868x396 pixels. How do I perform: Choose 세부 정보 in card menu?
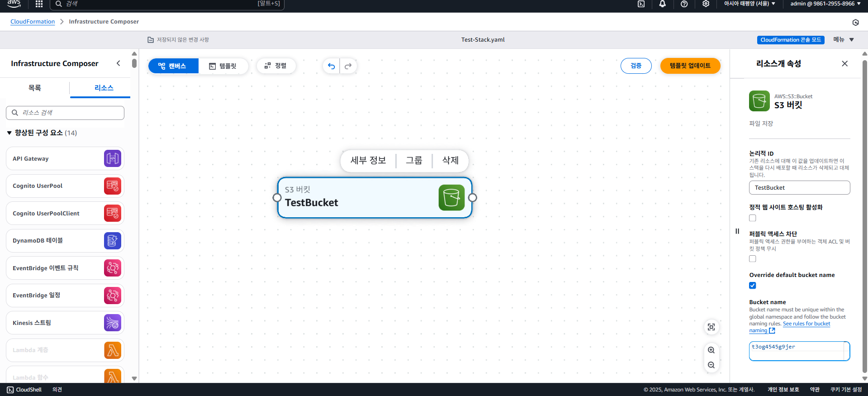coord(368,161)
